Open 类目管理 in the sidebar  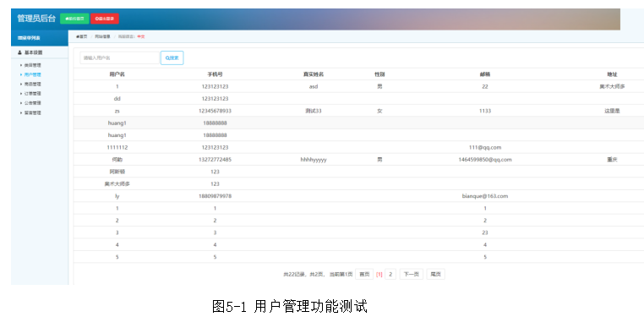coord(32,65)
